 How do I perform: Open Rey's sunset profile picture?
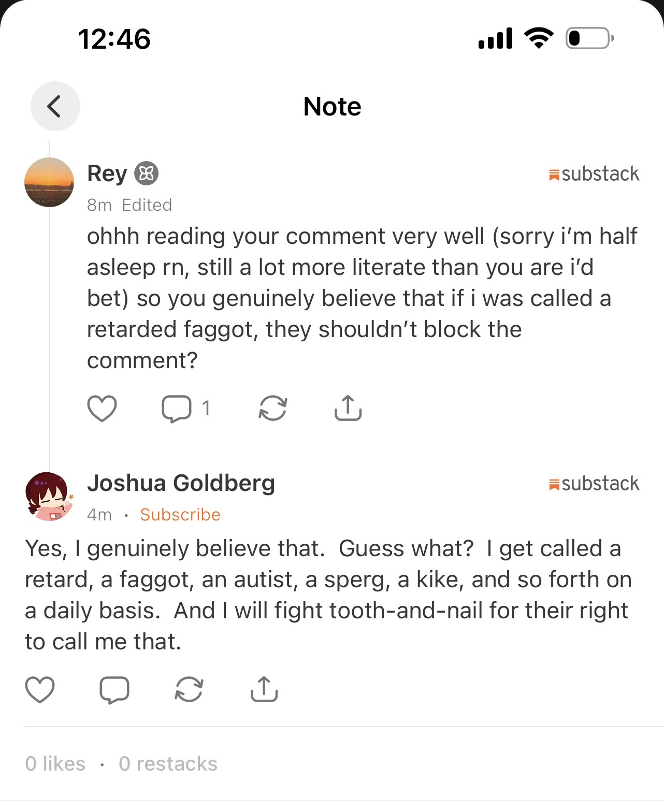49,182
